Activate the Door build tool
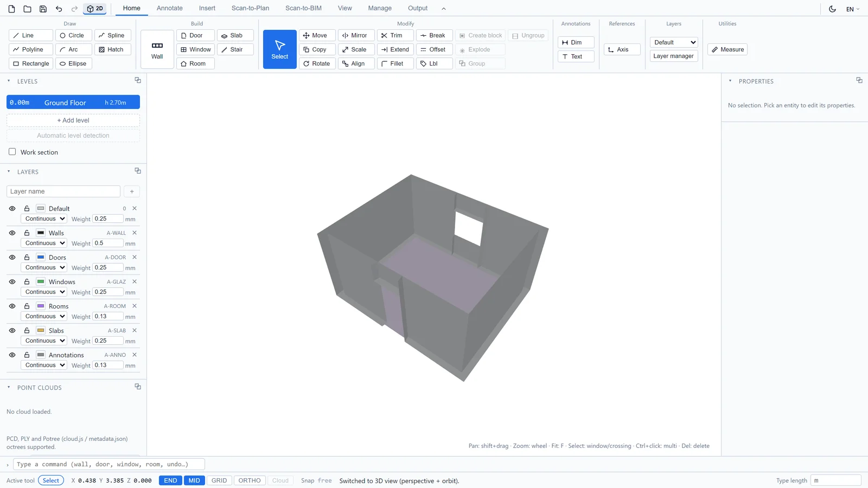868x488 pixels. click(x=195, y=35)
